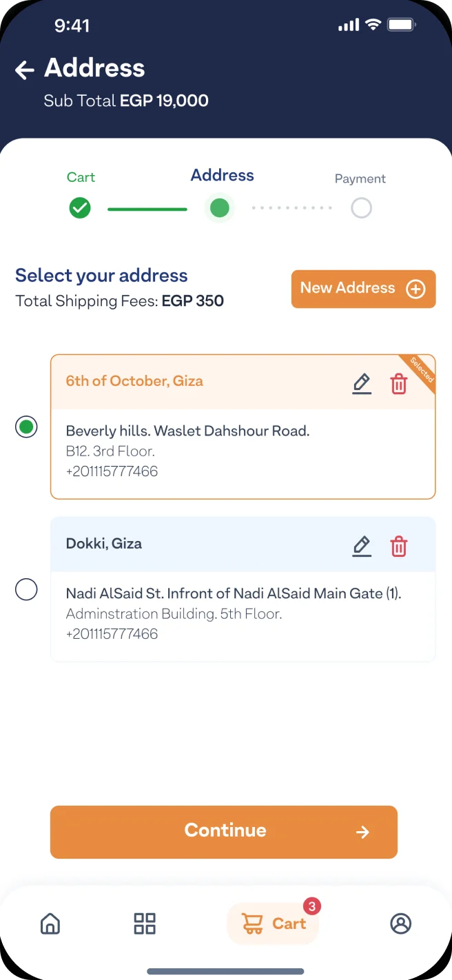Viewport: 452px width, 980px height.
Task: Jump to the Payment step circle
Action: (x=361, y=207)
